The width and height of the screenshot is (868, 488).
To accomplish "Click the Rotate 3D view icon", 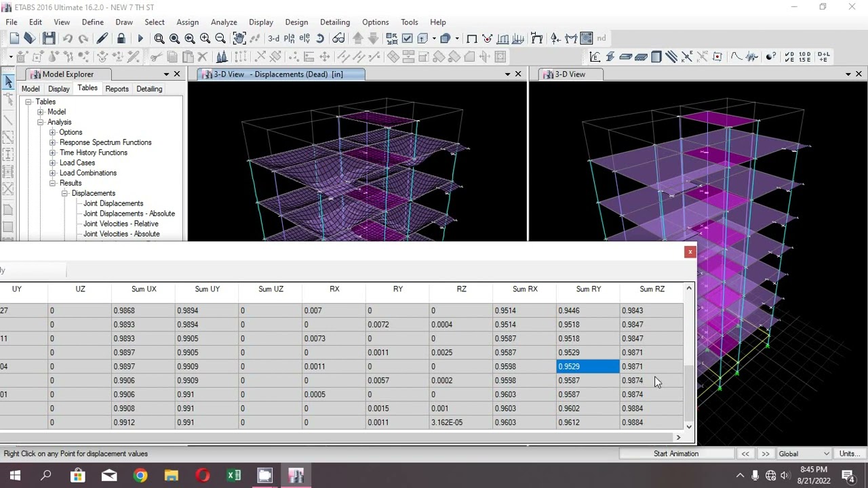I will tap(320, 39).
